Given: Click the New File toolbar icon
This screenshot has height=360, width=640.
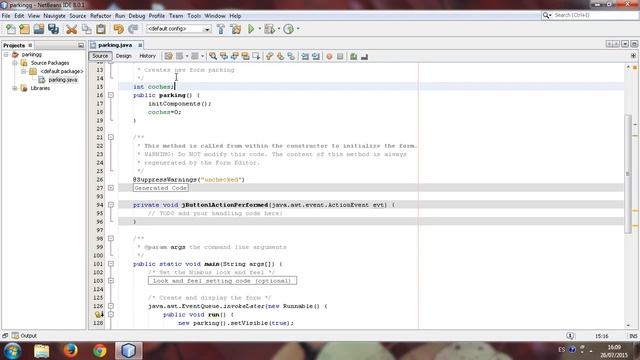Looking at the screenshot, I should [x=11, y=29].
